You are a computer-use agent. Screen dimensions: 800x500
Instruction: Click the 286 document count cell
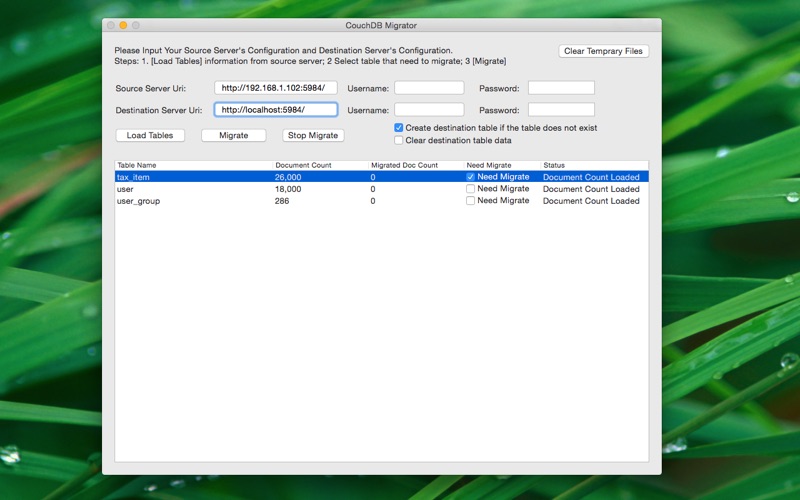point(282,201)
